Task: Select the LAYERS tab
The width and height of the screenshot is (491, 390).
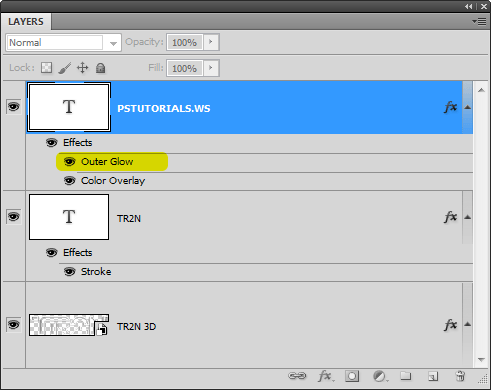Action: point(26,22)
